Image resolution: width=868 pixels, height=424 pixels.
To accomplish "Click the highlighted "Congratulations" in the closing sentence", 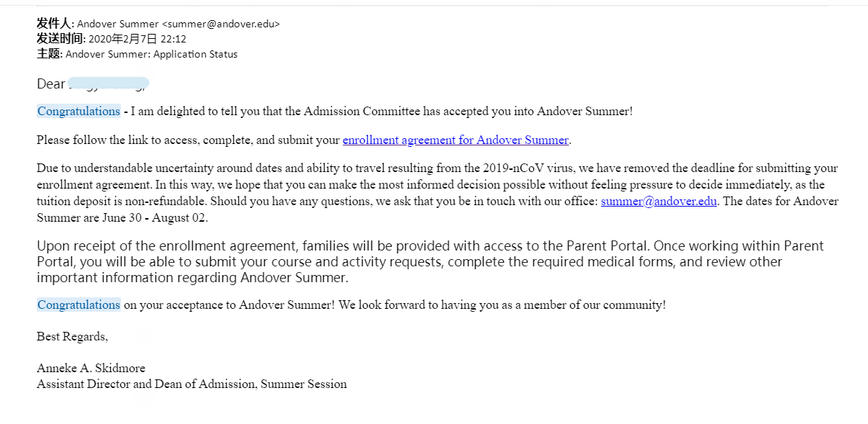I will coord(78,305).
